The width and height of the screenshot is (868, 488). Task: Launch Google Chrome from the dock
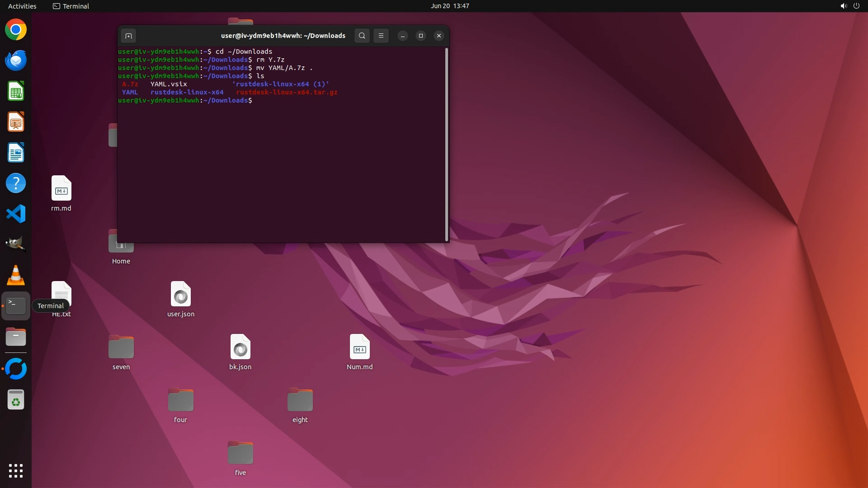[16, 30]
